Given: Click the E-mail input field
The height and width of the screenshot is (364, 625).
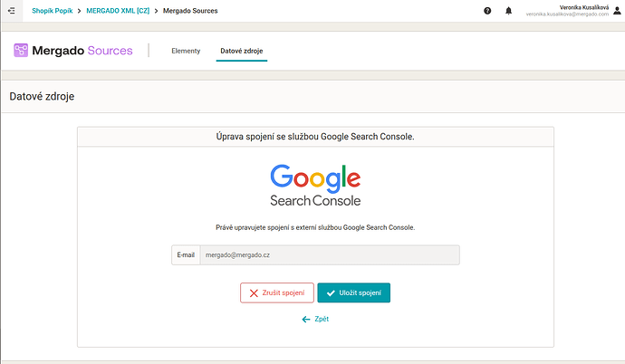Looking at the screenshot, I should pyautogui.click(x=330, y=254).
